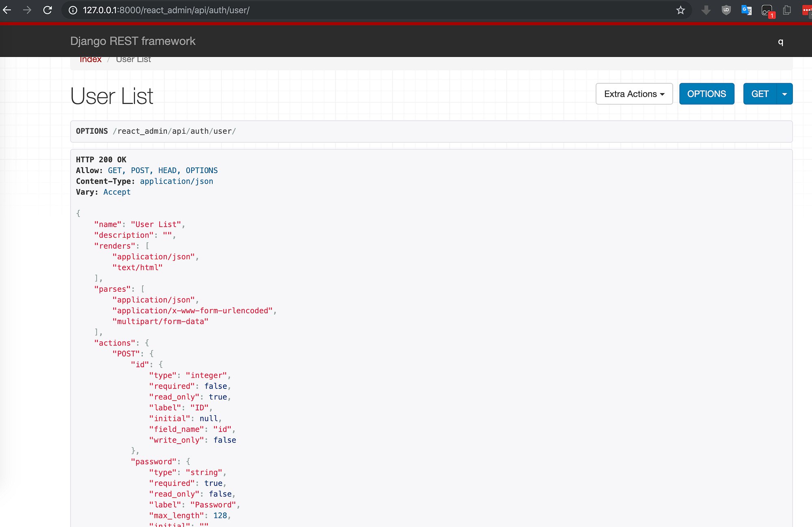Click the HTTP 200 OK status text

coord(101,160)
